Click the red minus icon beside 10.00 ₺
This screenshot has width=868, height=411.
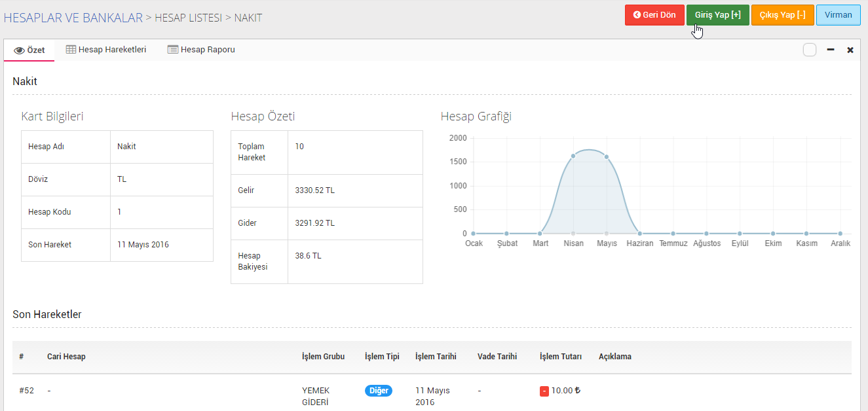(x=544, y=391)
